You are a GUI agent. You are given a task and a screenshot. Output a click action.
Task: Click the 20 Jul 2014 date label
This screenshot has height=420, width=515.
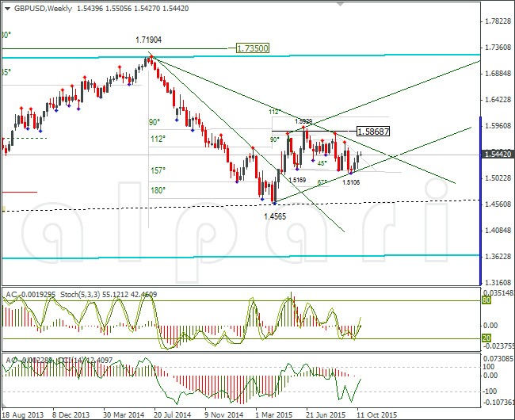click(x=173, y=414)
